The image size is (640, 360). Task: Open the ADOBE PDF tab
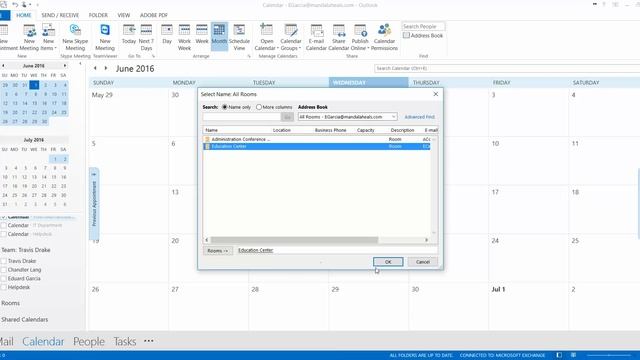pos(154,15)
